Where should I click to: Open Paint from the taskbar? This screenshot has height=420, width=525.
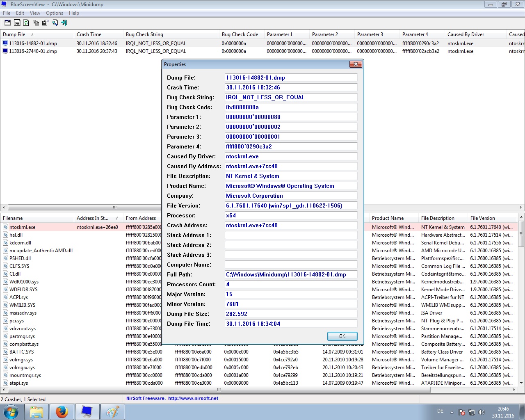pos(112,411)
